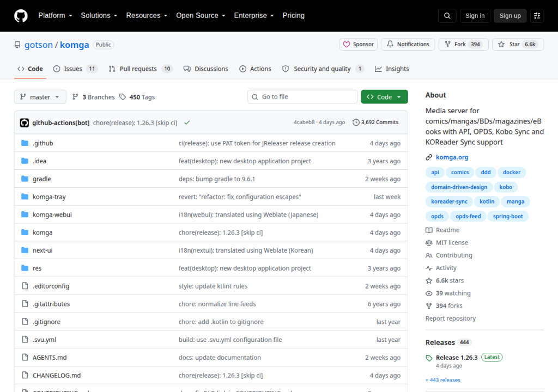Screen dimensions: 558x392
Task: Click the koreader-sync topic tag
Action: tap(449, 201)
